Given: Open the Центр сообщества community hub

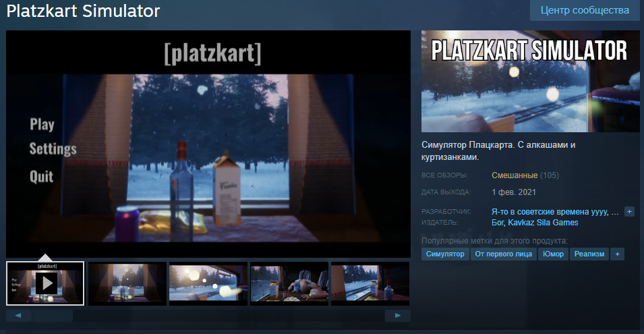Looking at the screenshot, I should (585, 10).
